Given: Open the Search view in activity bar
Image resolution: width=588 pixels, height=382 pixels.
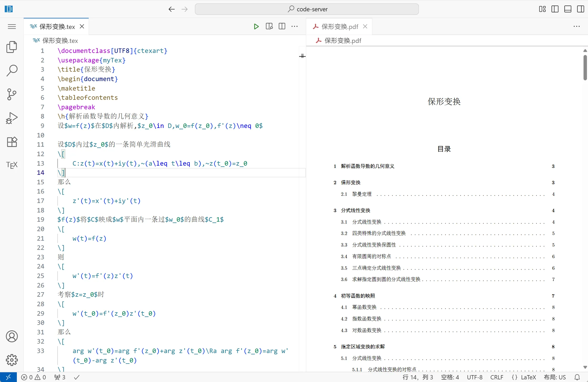Looking at the screenshot, I should [12, 71].
